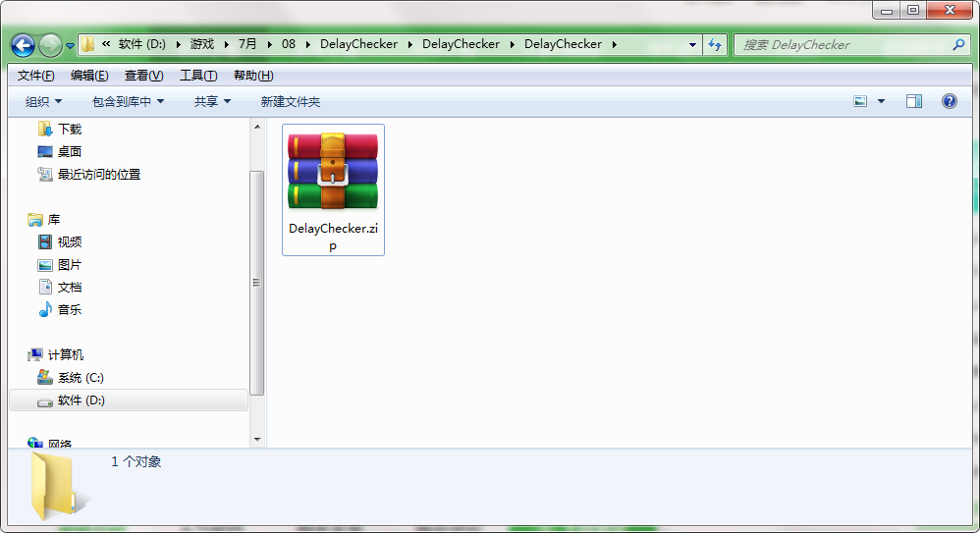Click the breadcrumb overflow chevron «
This screenshot has width=980, height=533.
[x=106, y=44]
